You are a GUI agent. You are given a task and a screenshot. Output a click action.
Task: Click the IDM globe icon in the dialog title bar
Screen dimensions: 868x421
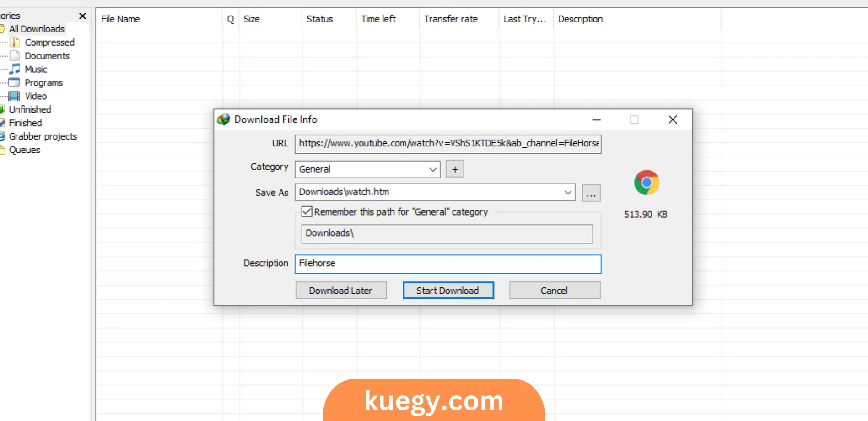tap(223, 119)
